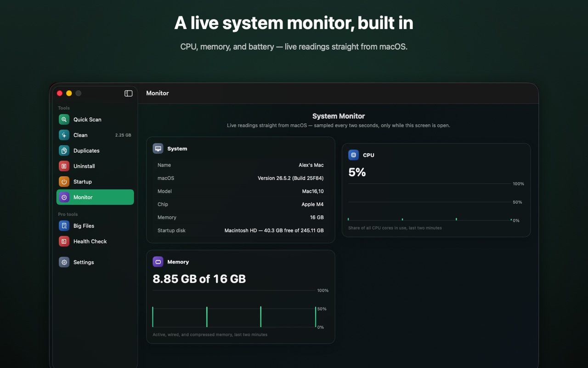The width and height of the screenshot is (588, 368).
Task: Click the CPU usage graph
Action: coord(430,202)
